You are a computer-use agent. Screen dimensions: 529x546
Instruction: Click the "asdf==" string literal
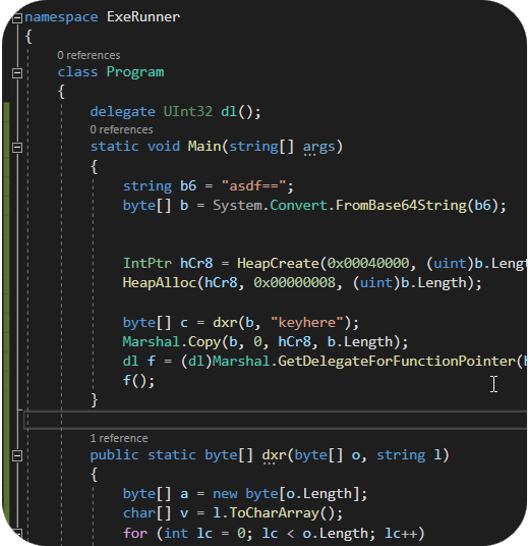pyautogui.click(x=254, y=186)
